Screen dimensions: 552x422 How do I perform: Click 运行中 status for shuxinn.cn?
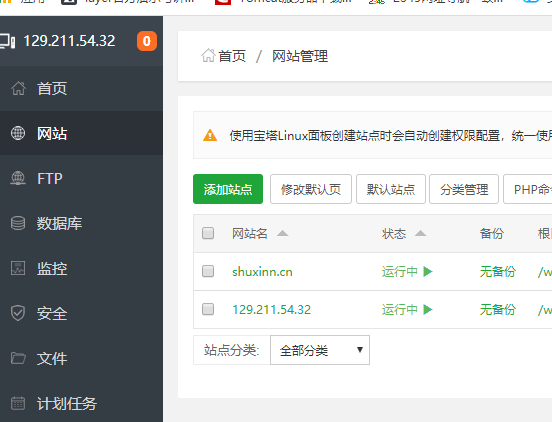[x=400, y=272]
